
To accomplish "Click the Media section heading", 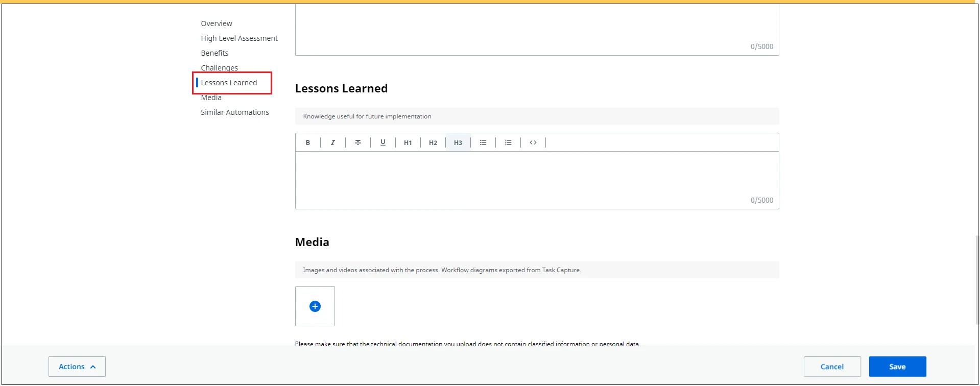I will tap(312, 242).
